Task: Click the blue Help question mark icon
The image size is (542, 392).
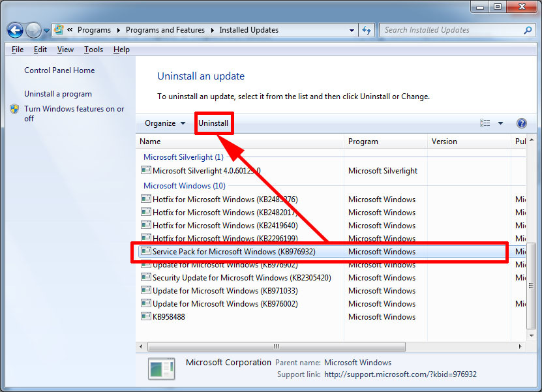Action: (x=522, y=123)
